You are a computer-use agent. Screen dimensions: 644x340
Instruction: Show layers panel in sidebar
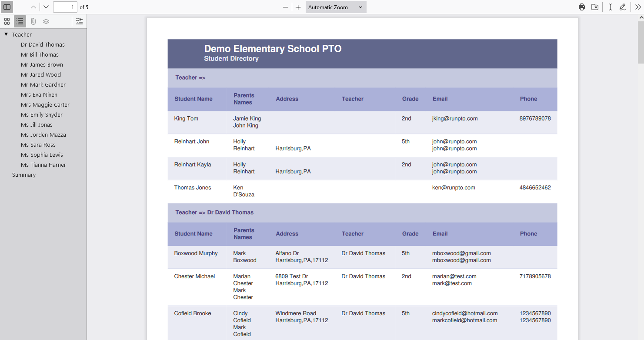click(46, 21)
